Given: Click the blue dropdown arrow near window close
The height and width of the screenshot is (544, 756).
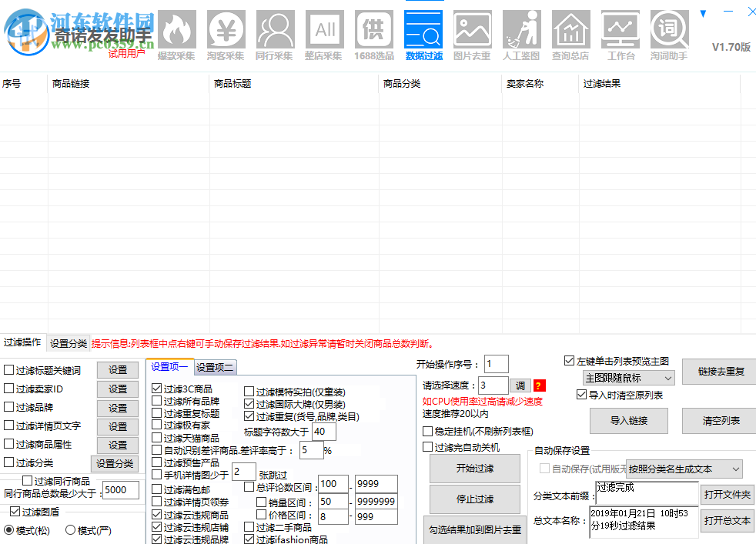Looking at the screenshot, I should coord(703,12).
